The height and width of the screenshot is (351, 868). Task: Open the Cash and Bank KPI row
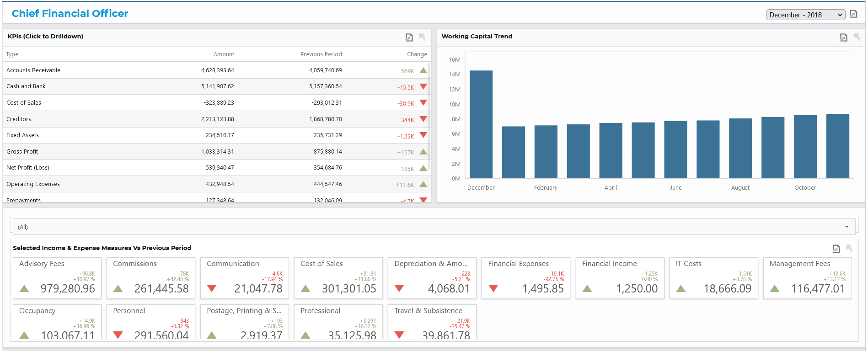tap(217, 86)
